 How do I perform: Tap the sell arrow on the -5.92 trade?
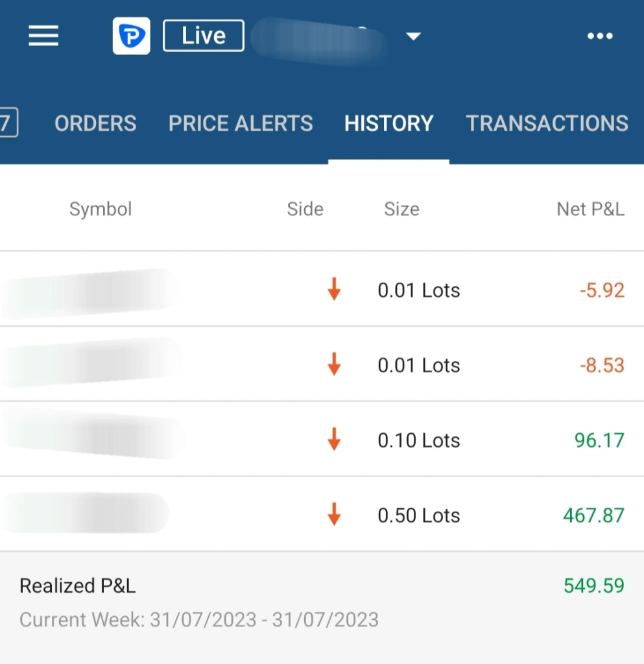334,289
